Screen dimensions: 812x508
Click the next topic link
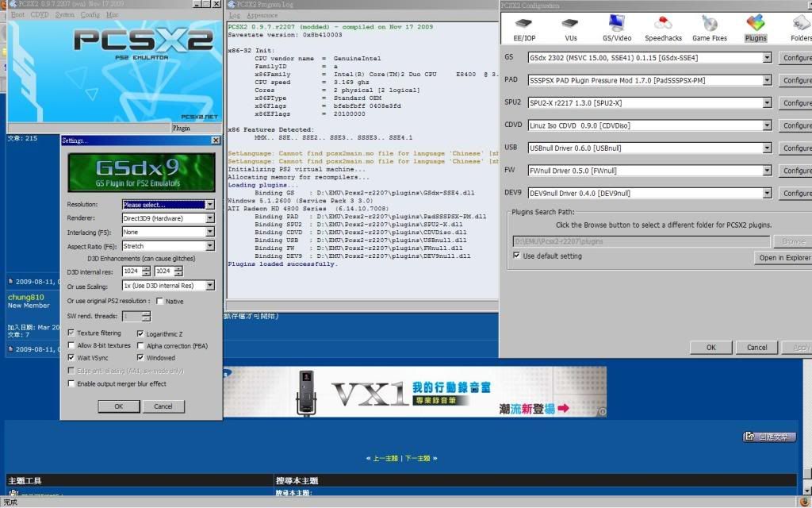pos(417,458)
